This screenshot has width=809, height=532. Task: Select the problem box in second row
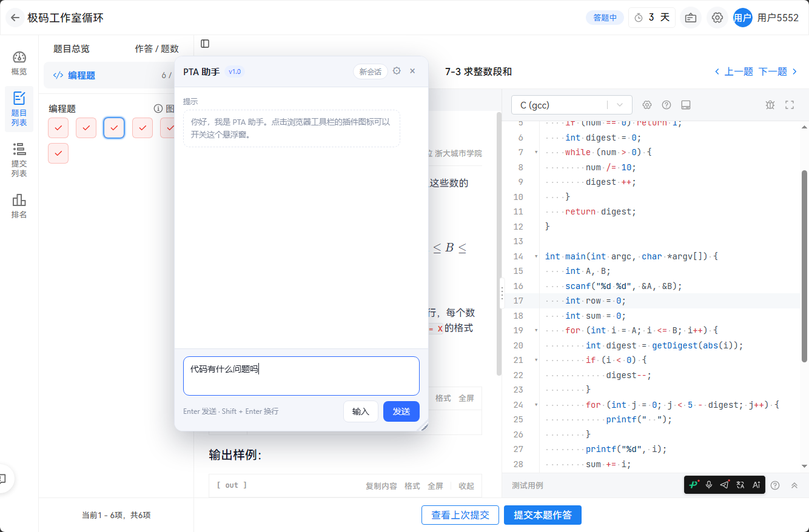pyautogui.click(x=58, y=153)
